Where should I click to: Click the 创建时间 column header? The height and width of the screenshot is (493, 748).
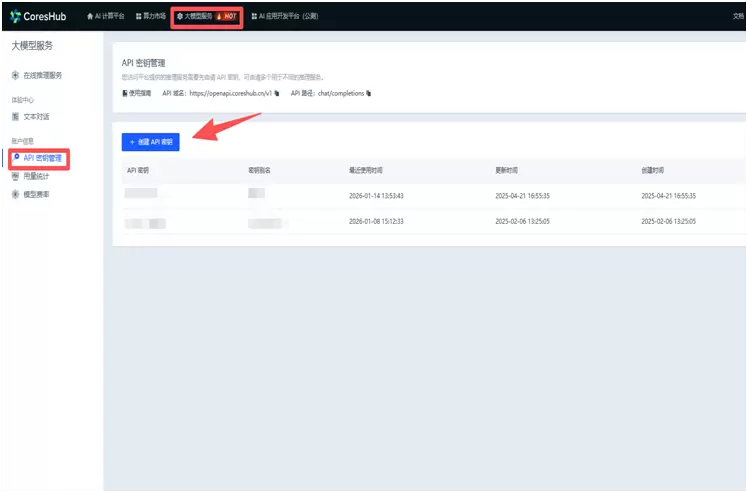coord(654,171)
